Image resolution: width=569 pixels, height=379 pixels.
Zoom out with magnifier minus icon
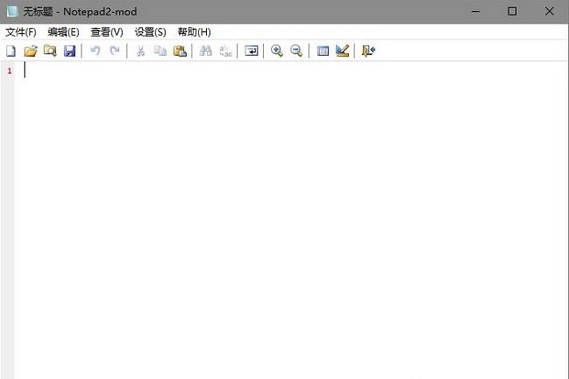point(296,51)
